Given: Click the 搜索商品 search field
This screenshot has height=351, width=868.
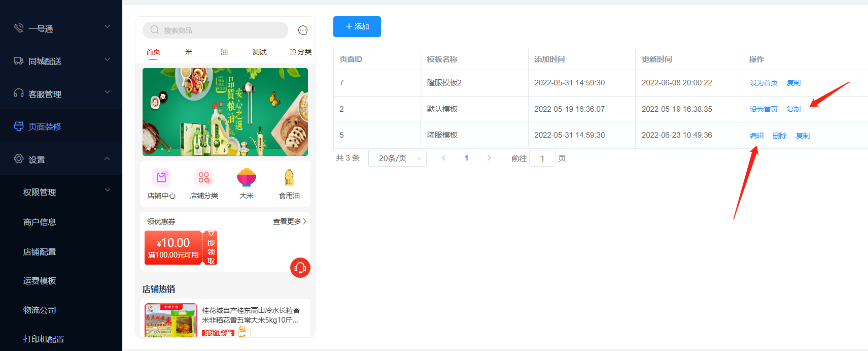Looking at the screenshot, I should pos(216,30).
